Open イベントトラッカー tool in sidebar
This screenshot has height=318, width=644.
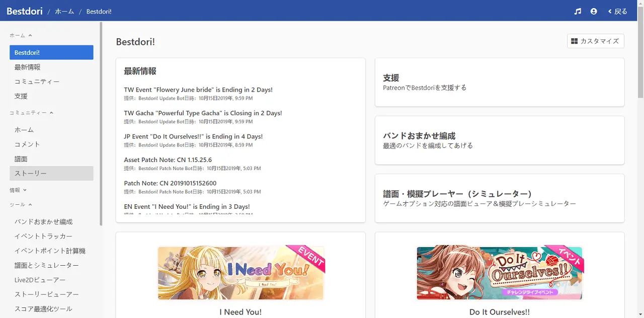43,236
